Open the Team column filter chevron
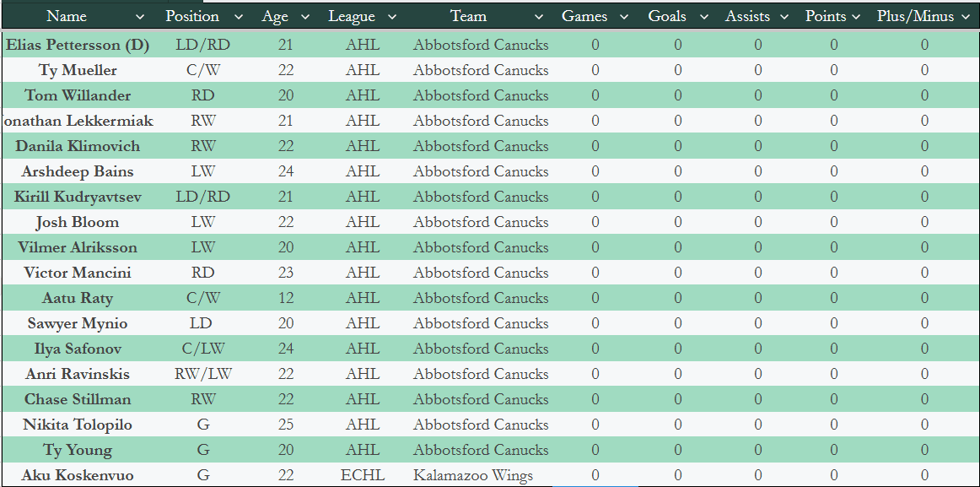Screen dimensions: 980x487 click(539, 17)
